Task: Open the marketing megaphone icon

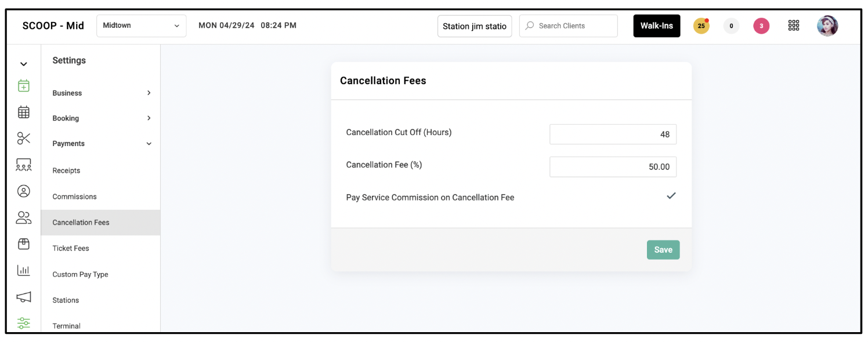Action: point(23,297)
